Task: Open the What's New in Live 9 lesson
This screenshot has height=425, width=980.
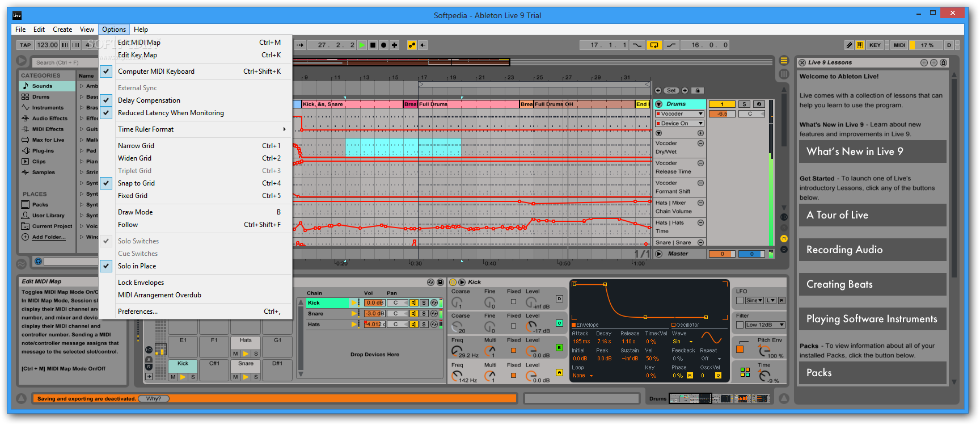Action: pos(872,152)
